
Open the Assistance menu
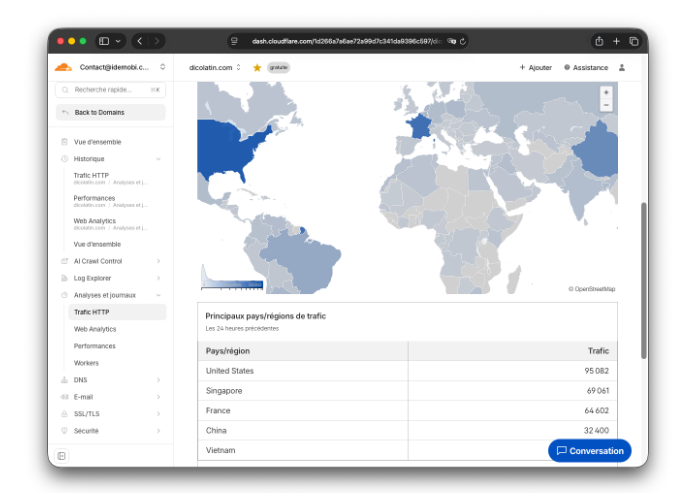point(586,67)
